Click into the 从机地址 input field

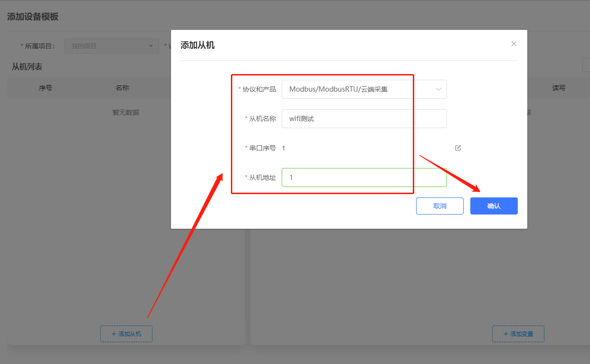tap(364, 177)
